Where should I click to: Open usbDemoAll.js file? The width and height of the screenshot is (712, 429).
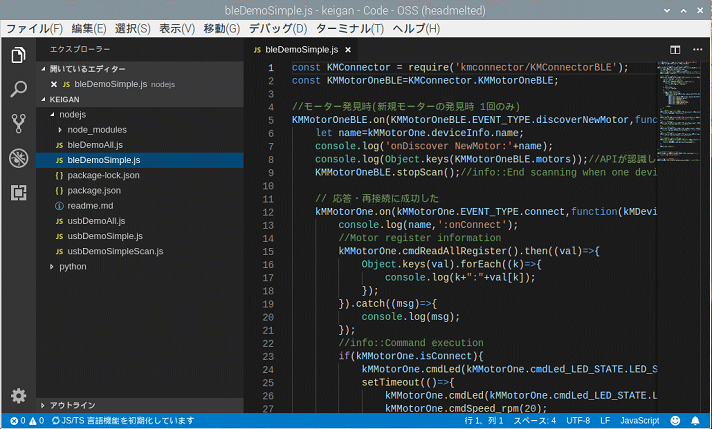tap(140, 221)
